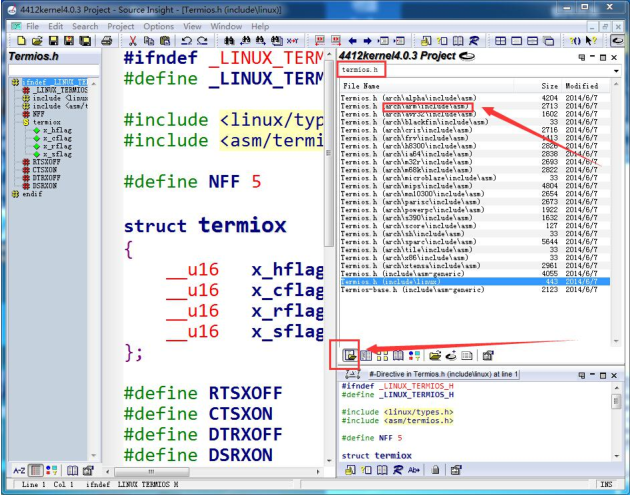Open the project file filter dropdown arrow

(616, 71)
